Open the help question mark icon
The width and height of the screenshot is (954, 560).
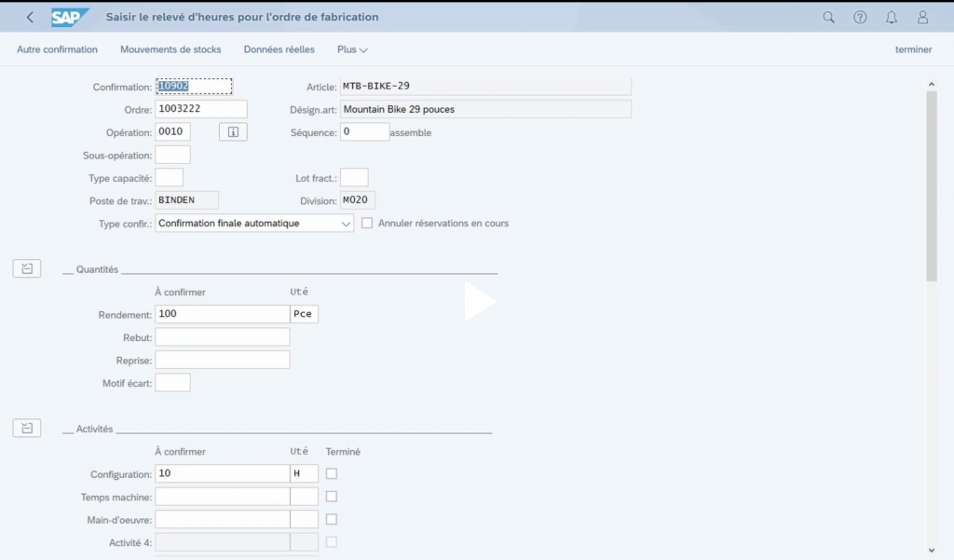pos(860,17)
